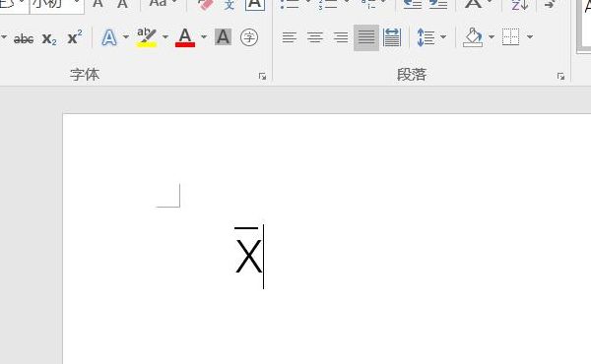Align text left

click(289, 37)
